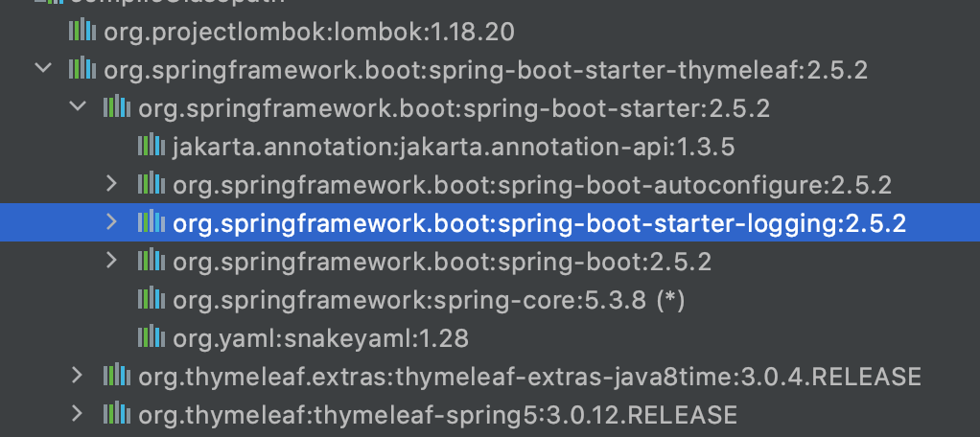Select thymeleaf-extras-java8time:3.0.4.RELEASE label
Screen dimensions: 980x437
pos(529,378)
